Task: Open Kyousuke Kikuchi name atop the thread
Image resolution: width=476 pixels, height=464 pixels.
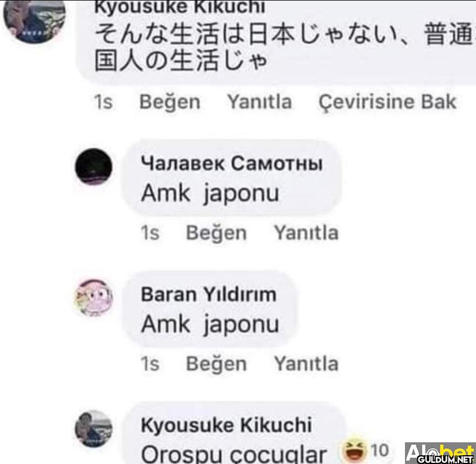Action: click(180, 7)
